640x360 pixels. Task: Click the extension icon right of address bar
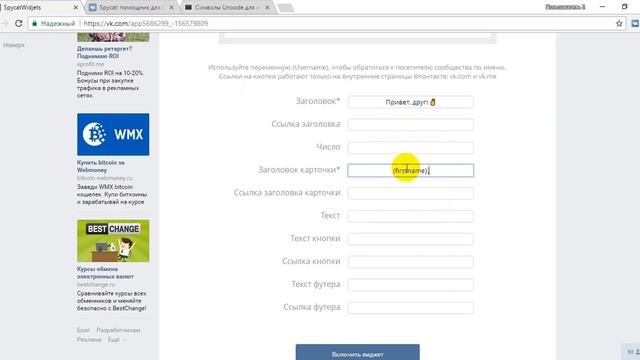click(x=635, y=23)
